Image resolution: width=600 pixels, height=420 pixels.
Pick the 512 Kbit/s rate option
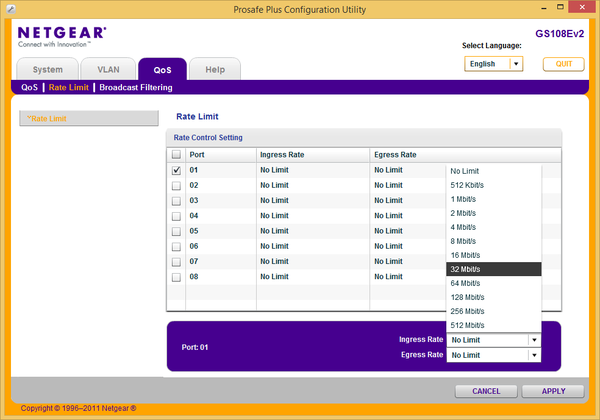[493, 185]
